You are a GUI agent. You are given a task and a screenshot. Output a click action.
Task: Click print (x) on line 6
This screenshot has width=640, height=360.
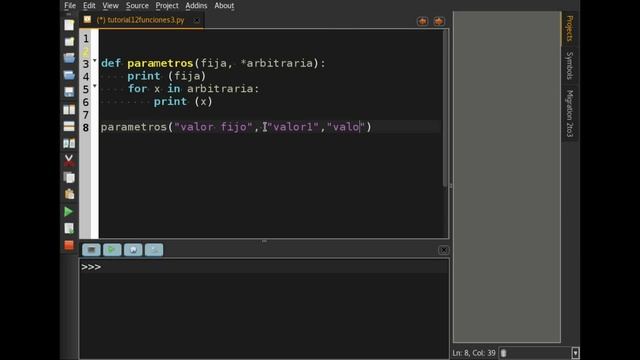coord(183,102)
